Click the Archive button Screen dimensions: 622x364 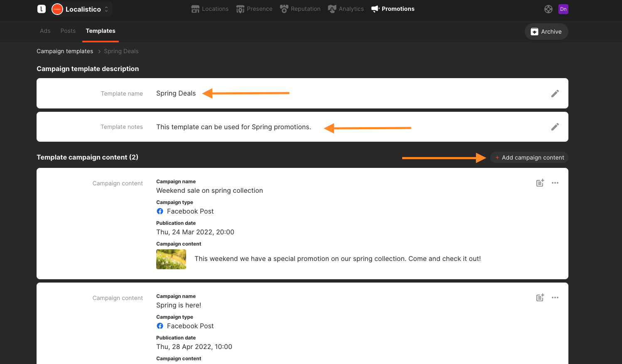[546, 32]
